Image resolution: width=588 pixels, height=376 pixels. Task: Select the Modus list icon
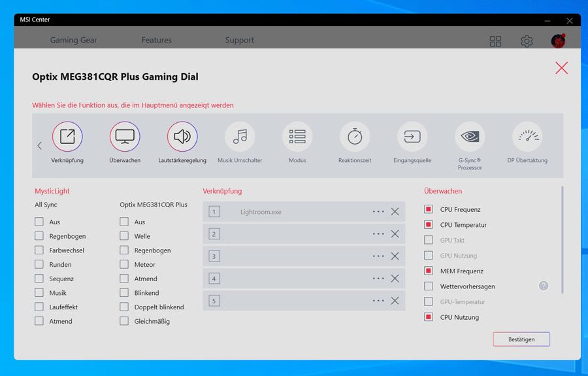pyautogui.click(x=297, y=137)
